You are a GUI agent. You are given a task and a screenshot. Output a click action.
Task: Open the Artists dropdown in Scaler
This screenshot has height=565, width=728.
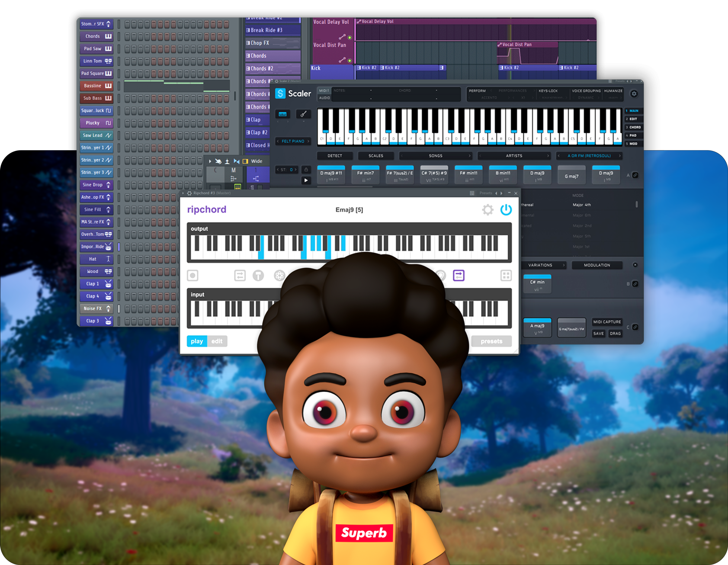point(548,156)
